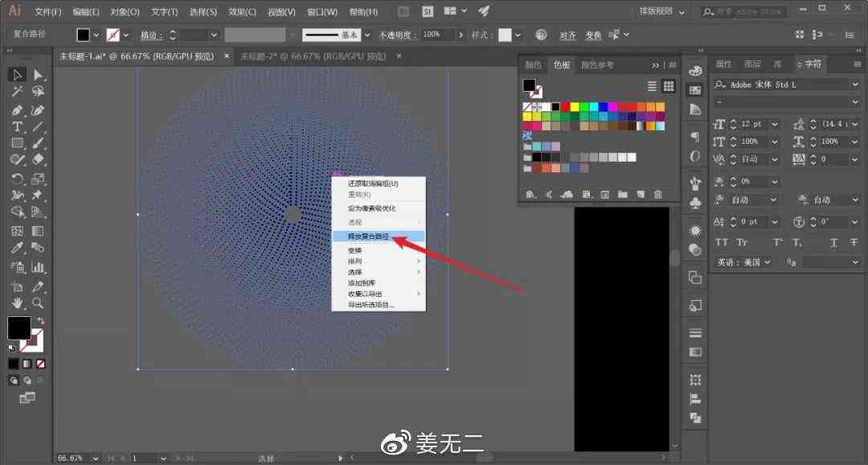Viewport: 868px width, 465px height.
Task: Swap fill and stroke arrows
Action: click(40, 321)
